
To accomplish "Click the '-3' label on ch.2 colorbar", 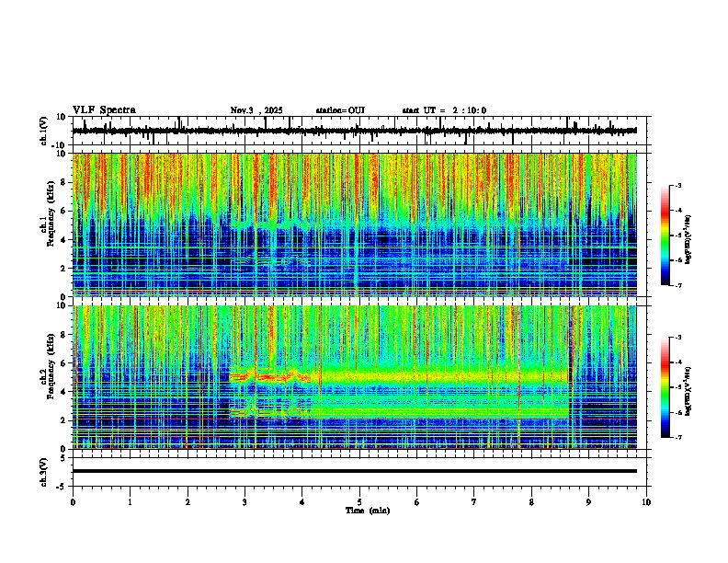I will click(x=678, y=338).
